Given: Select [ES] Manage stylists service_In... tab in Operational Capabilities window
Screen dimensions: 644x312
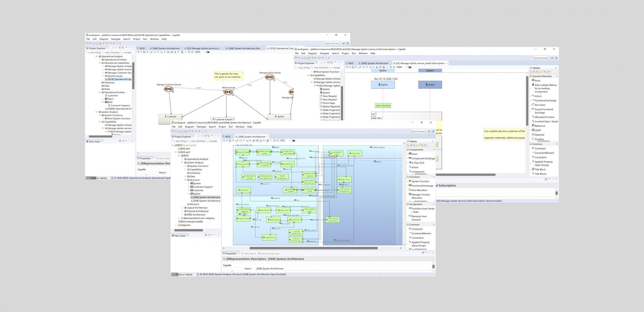Looking at the screenshot, I should point(202,48).
